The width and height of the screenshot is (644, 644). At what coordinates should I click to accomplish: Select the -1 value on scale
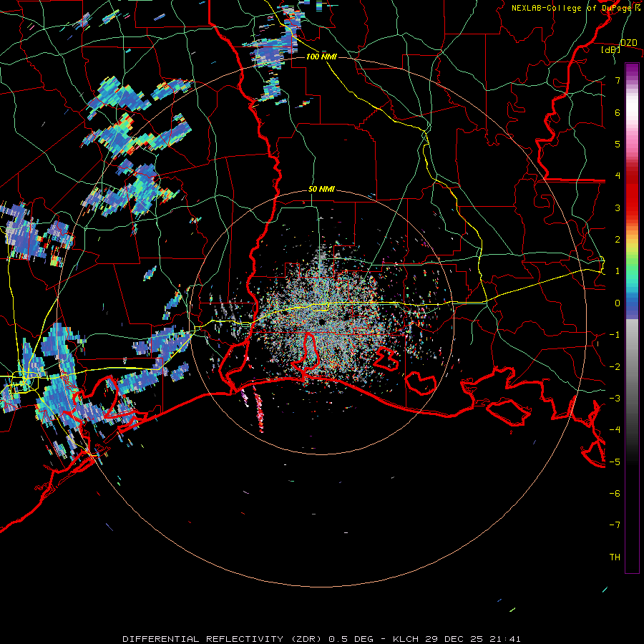click(x=615, y=335)
